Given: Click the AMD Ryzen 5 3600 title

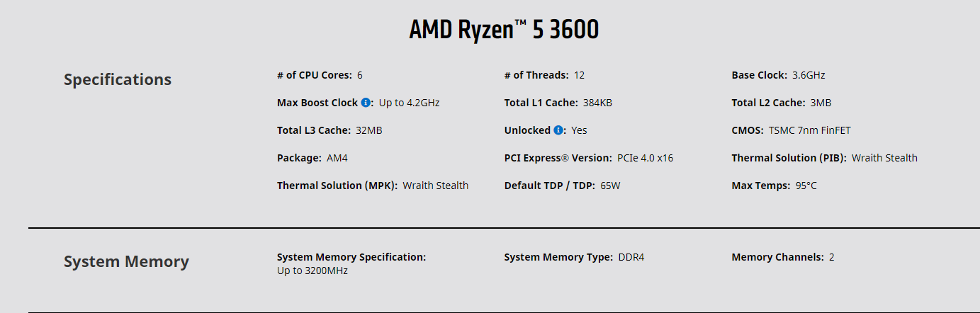Looking at the screenshot, I should coord(504,30).
